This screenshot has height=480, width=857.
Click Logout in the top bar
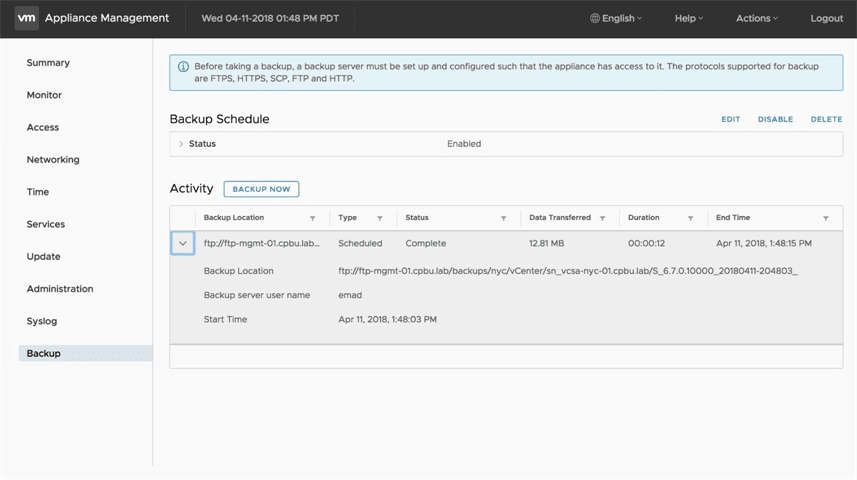coord(826,18)
